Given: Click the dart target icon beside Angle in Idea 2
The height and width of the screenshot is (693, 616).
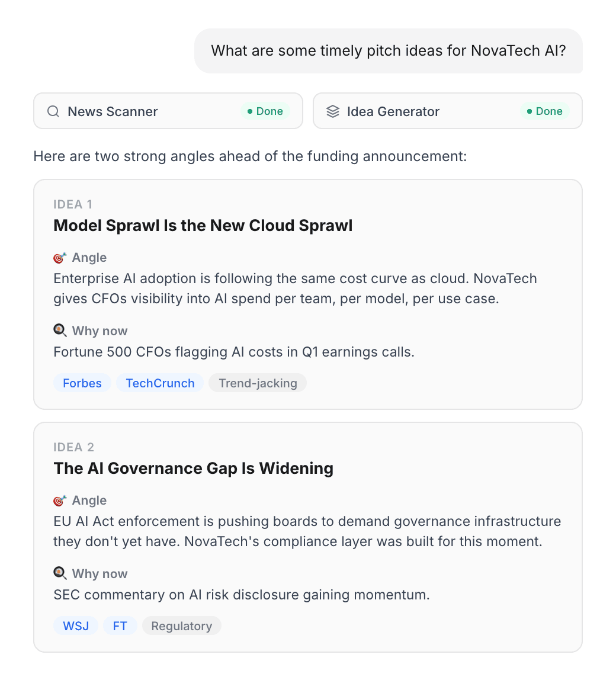Looking at the screenshot, I should click(x=59, y=500).
